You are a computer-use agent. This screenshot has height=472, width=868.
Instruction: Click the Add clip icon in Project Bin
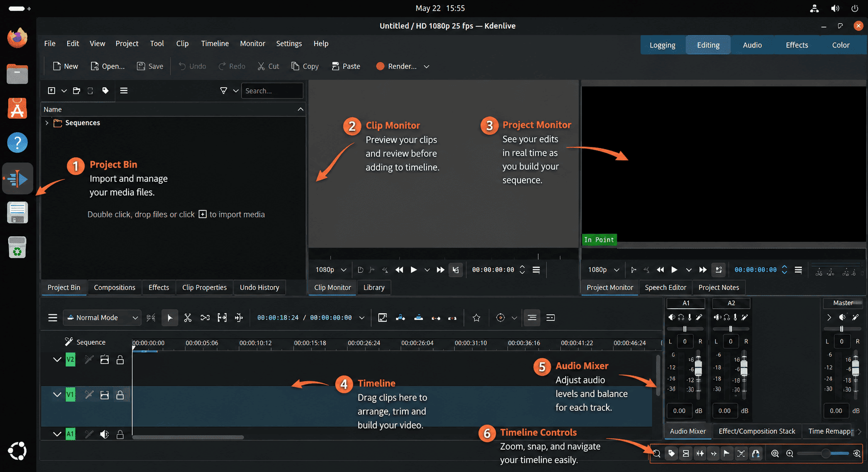[52, 90]
